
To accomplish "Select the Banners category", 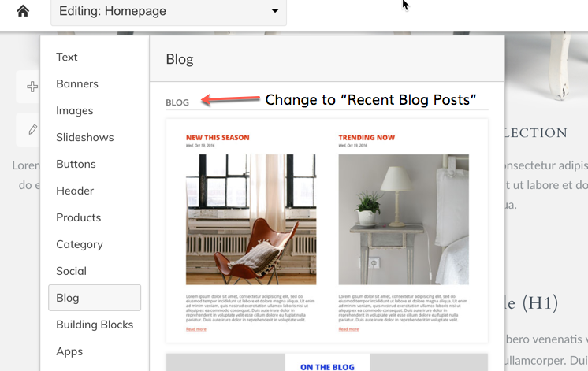I will coord(77,83).
